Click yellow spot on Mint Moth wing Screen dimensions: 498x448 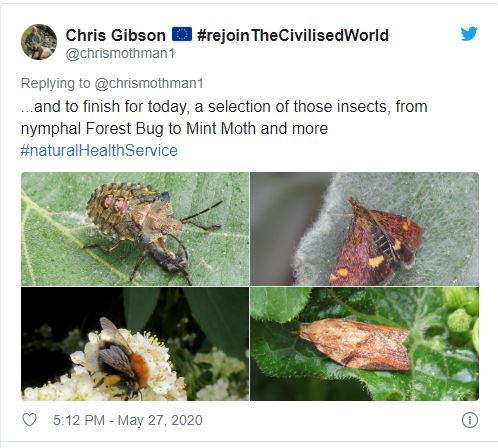coord(376,261)
